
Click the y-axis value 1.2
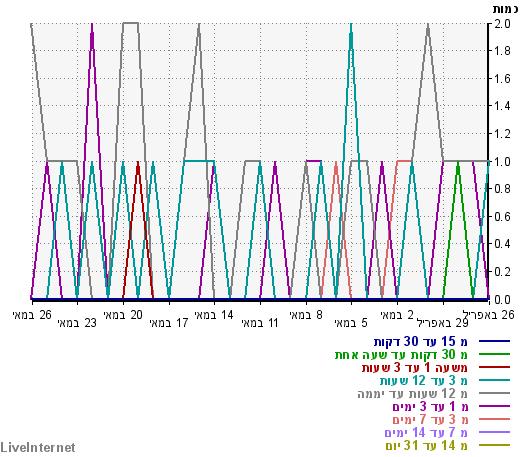point(502,134)
